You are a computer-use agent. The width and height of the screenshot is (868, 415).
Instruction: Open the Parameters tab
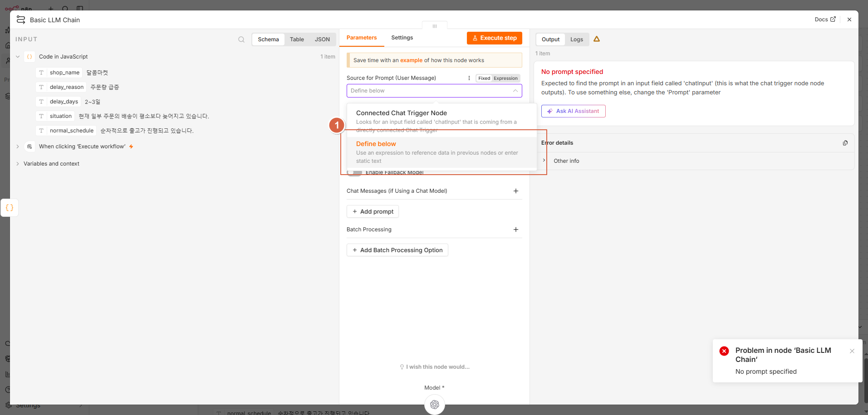coord(362,38)
